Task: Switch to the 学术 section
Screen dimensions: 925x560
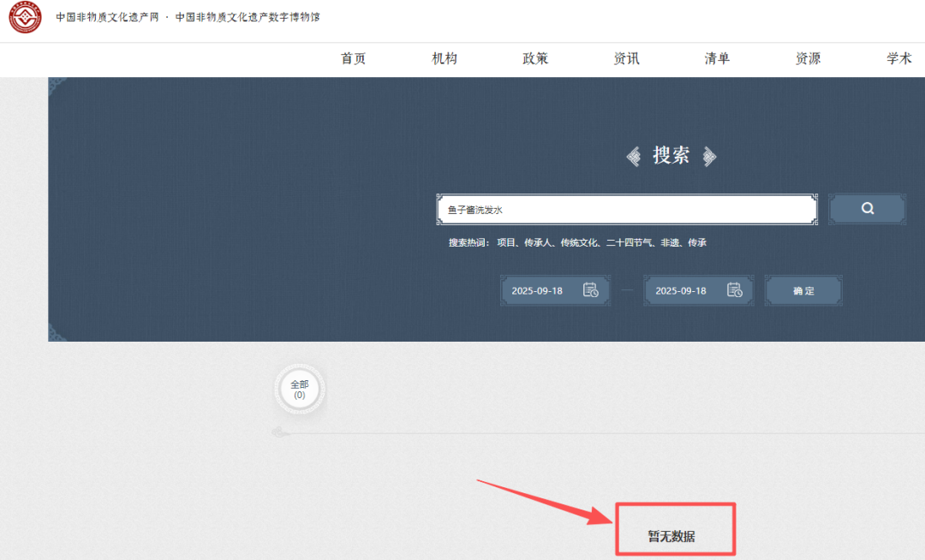Action: (x=898, y=59)
